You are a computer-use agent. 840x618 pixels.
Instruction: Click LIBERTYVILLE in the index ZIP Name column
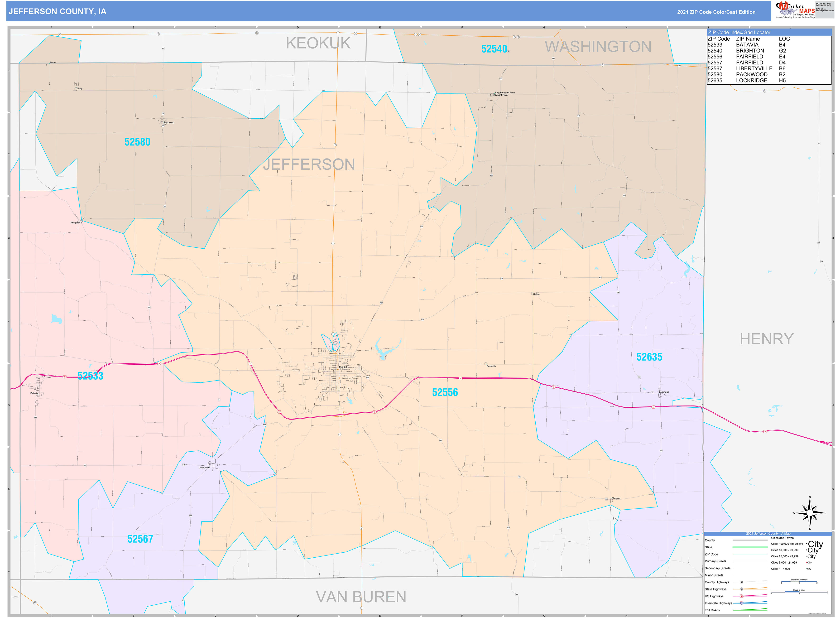click(754, 68)
